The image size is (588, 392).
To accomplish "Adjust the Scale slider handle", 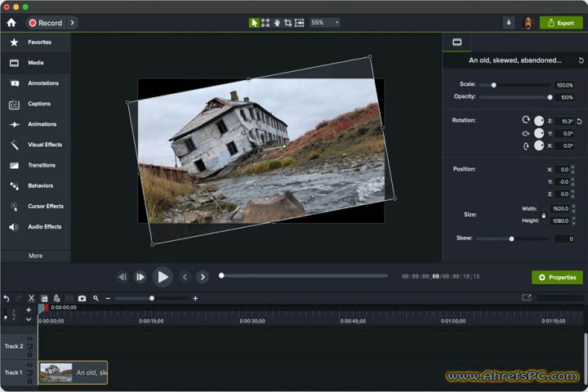I will coord(494,85).
